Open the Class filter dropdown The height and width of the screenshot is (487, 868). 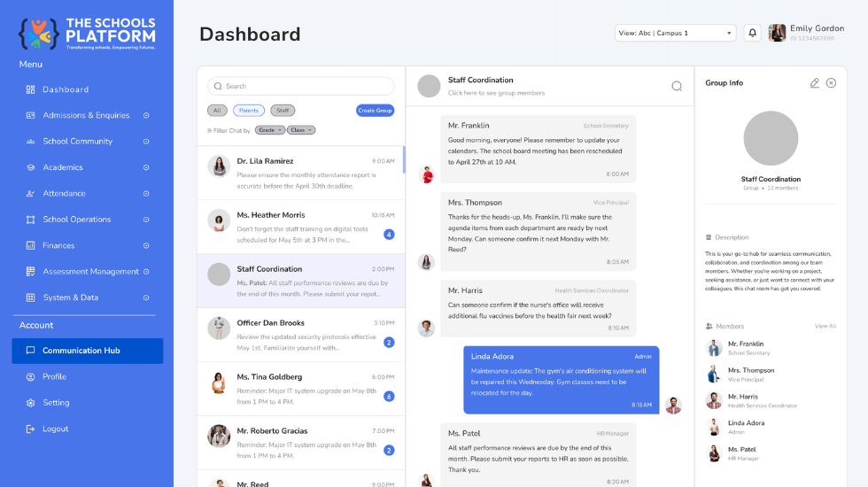pos(301,130)
